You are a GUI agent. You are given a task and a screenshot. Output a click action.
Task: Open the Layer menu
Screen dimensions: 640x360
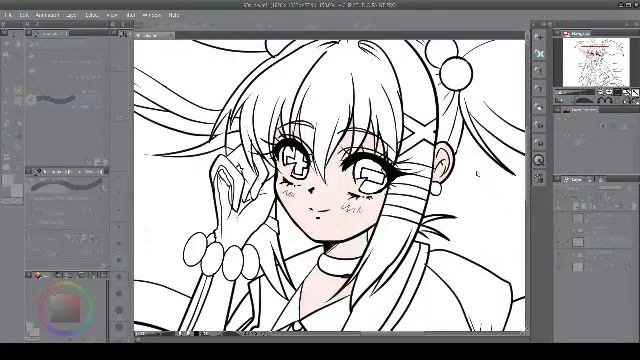point(71,15)
